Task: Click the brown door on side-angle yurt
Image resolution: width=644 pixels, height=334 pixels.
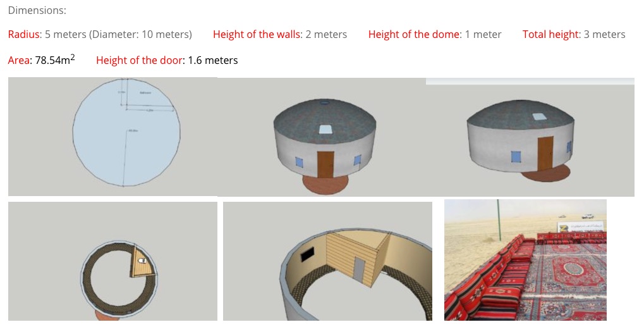Action: (545, 153)
